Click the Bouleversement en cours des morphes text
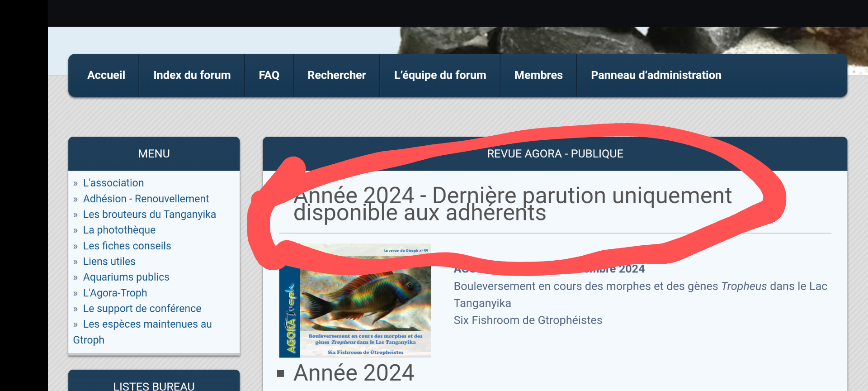 (640, 295)
